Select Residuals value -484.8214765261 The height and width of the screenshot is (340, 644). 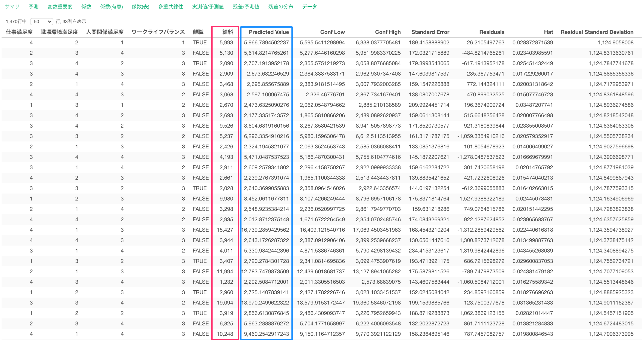483,53
